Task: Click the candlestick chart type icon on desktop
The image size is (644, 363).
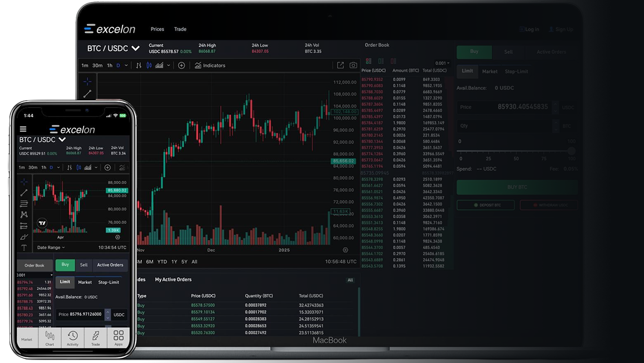Action: pos(149,65)
